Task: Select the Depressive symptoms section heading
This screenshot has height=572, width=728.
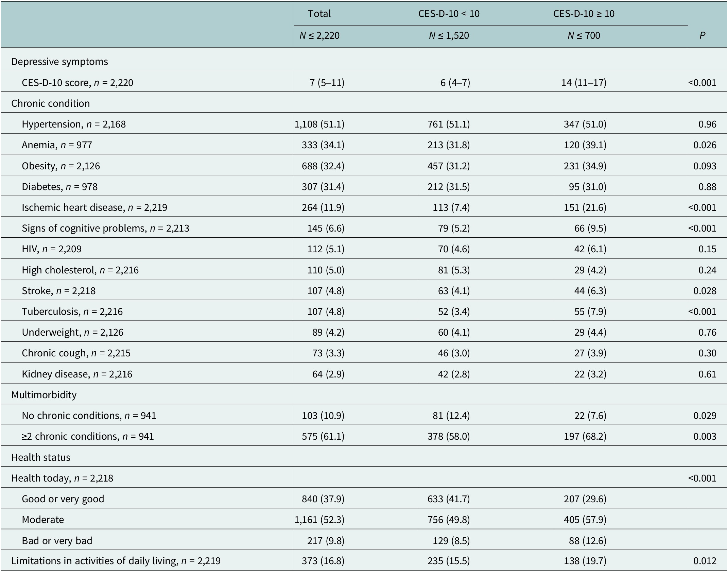Action: point(59,62)
